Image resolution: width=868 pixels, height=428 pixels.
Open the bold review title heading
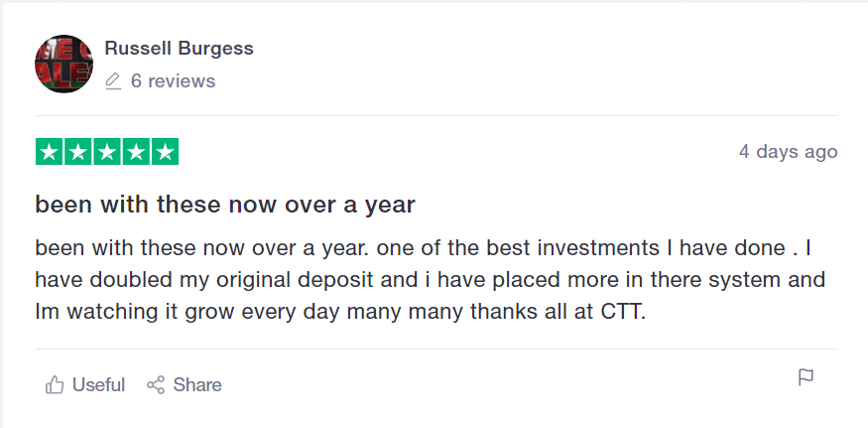click(225, 205)
